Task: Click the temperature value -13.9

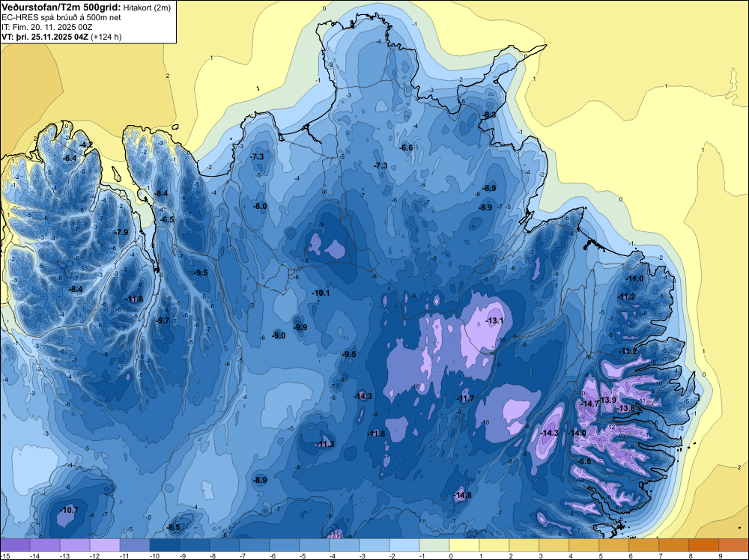Action: (608, 400)
